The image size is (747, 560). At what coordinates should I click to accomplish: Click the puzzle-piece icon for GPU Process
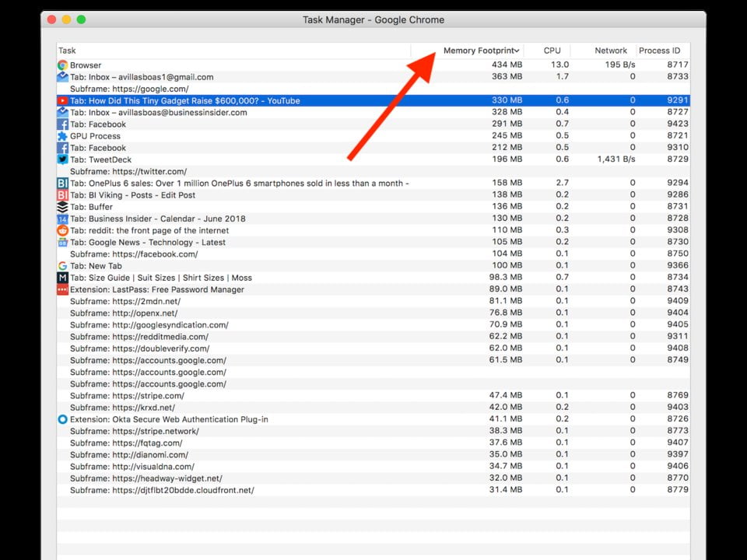(x=62, y=136)
